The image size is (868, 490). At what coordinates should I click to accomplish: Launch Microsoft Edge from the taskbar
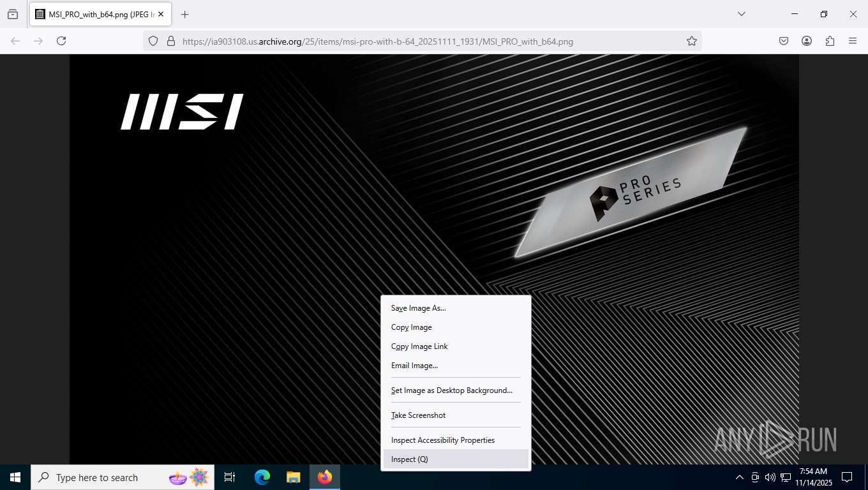(x=262, y=477)
